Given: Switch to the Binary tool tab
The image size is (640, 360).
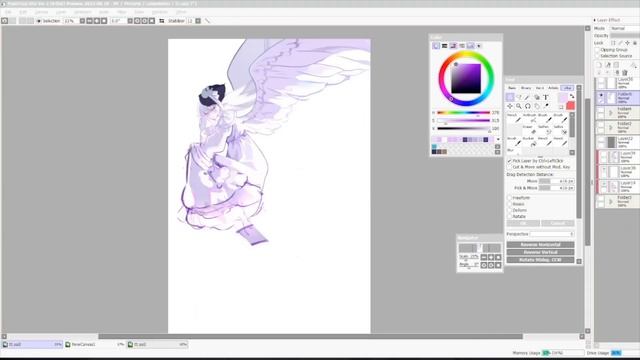Looking at the screenshot, I should [x=526, y=88].
